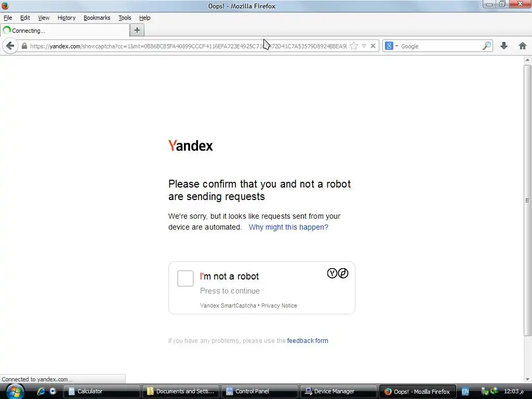Click the Yandex SmartCaptcha link
The height and width of the screenshot is (399, 532).
click(228, 305)
